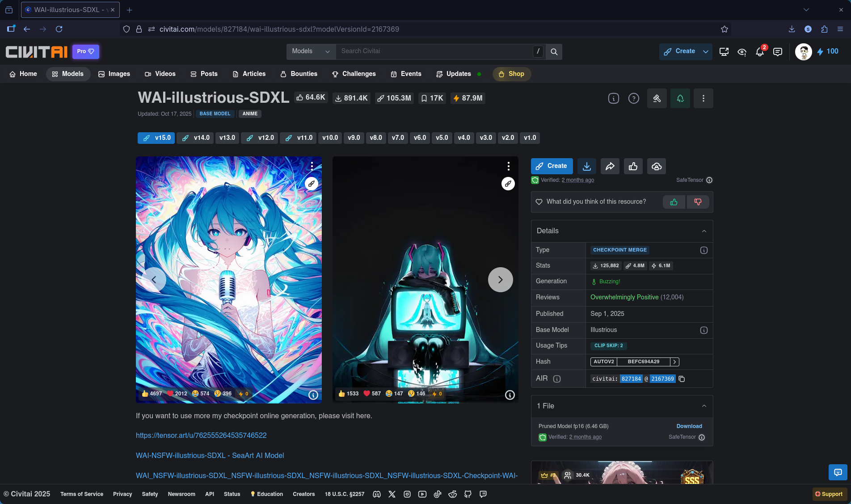Copy the AIR identifier with the copy icon
Viewport: 851px width, 504px height.
[x=682, y=378]
